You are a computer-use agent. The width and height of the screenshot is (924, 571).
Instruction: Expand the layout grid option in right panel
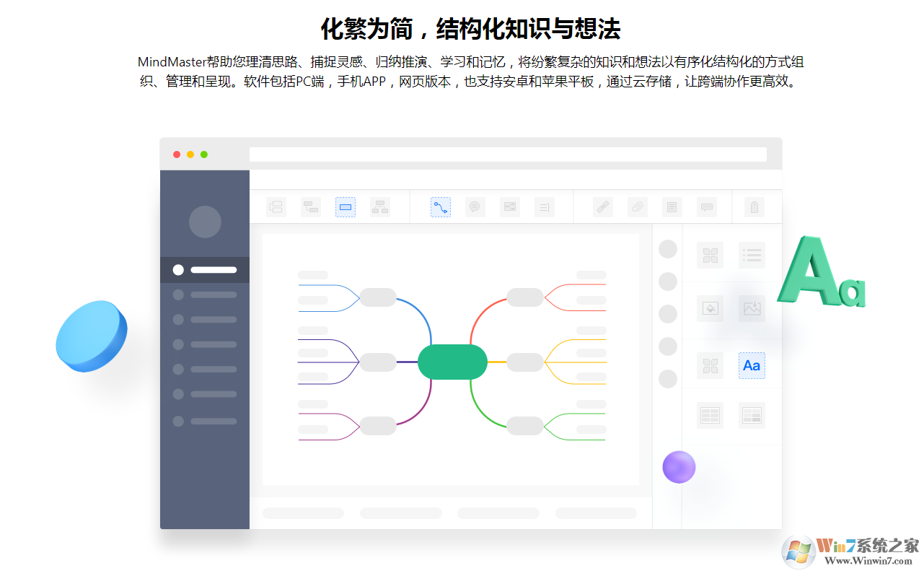point(710,255)
